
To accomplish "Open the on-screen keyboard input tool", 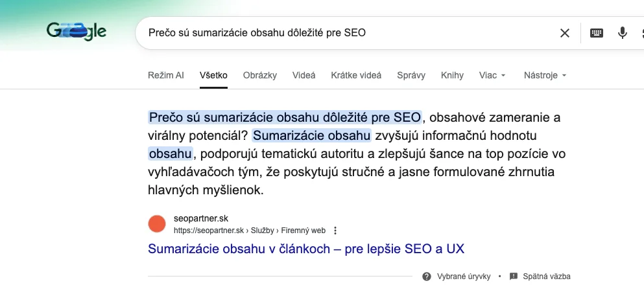I will 597,33.
